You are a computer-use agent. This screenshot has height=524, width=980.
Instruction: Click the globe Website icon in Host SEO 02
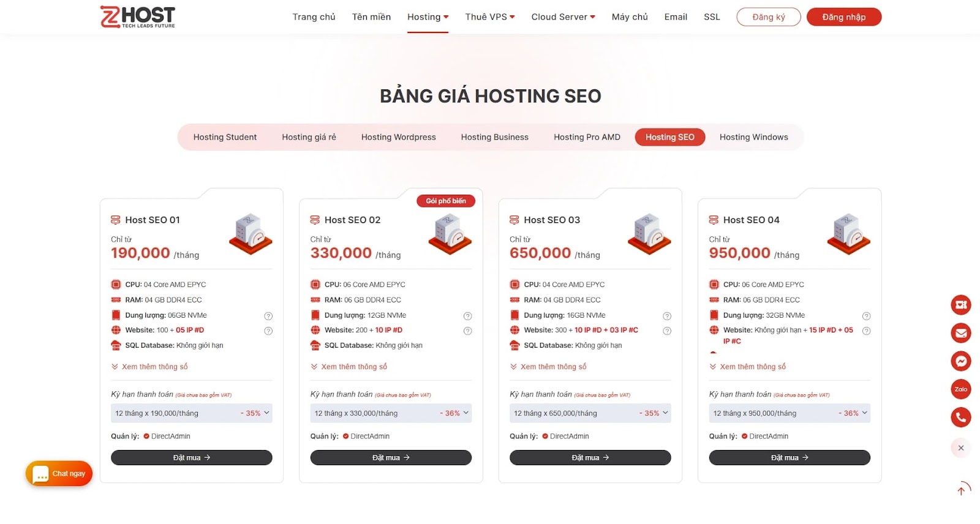(x=315, y=330)
